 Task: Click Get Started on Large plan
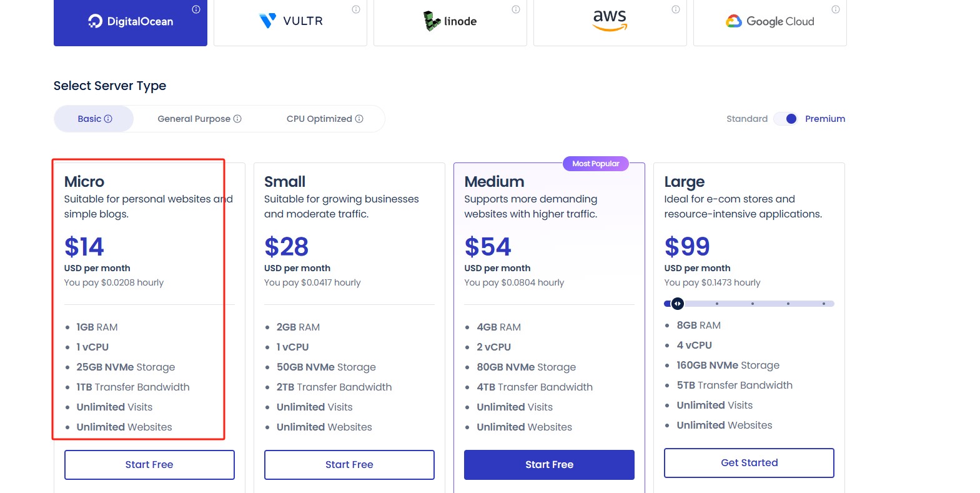click(x=749, y=463)
